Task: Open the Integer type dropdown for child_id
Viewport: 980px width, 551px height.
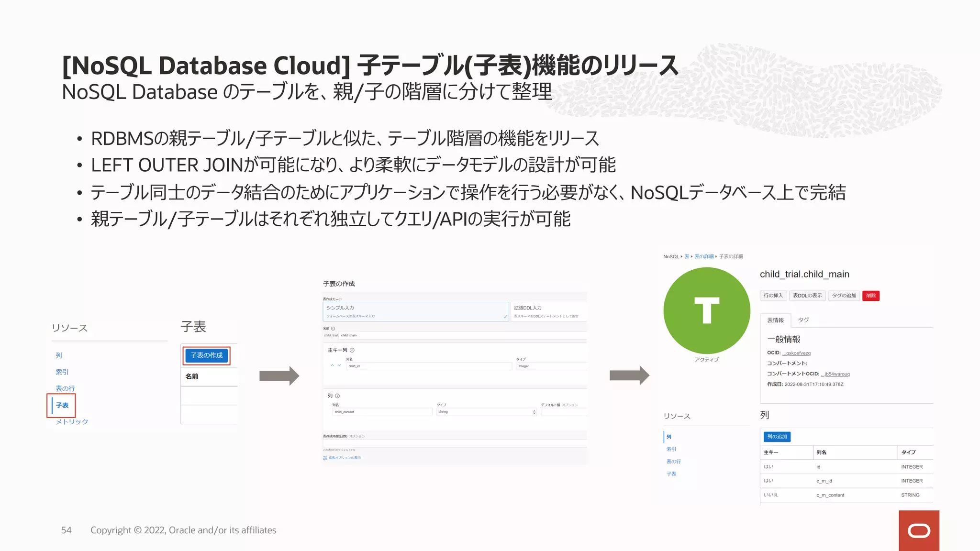Action: pyautogui.click(x=551, y=366)
